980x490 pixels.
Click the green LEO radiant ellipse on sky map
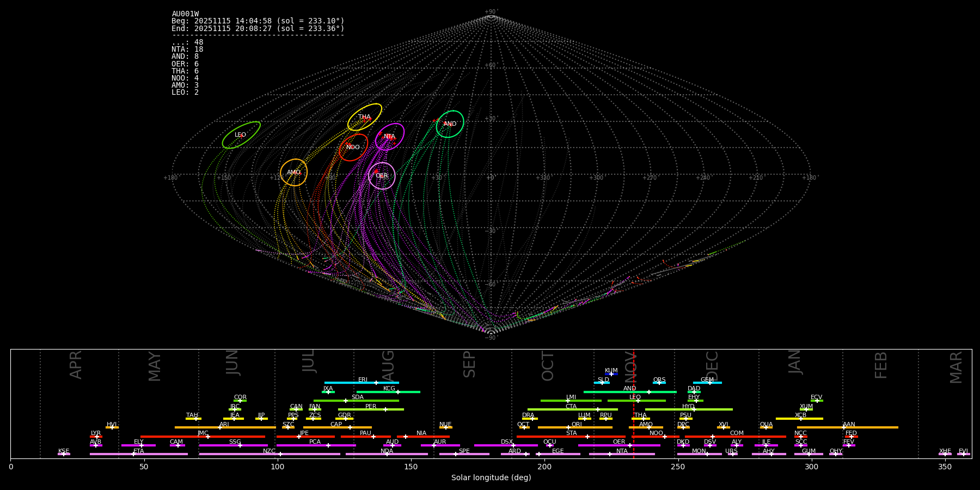tap(241, 135)
